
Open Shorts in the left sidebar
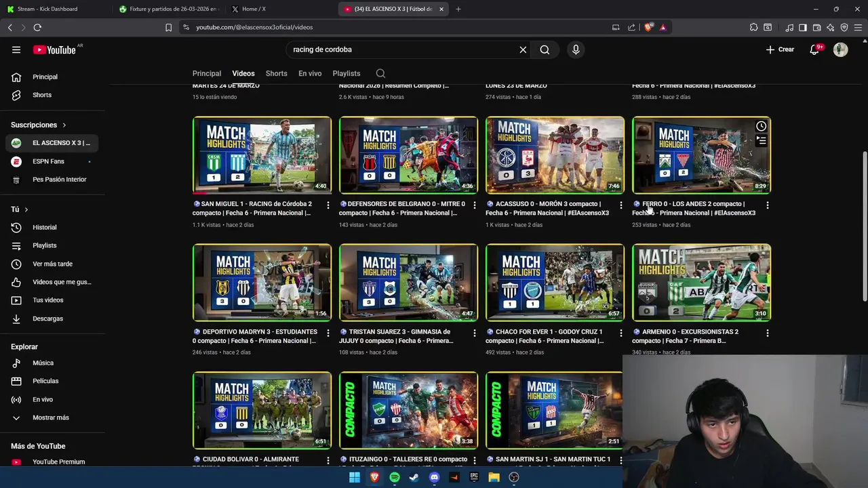click(x=52, y=95)
